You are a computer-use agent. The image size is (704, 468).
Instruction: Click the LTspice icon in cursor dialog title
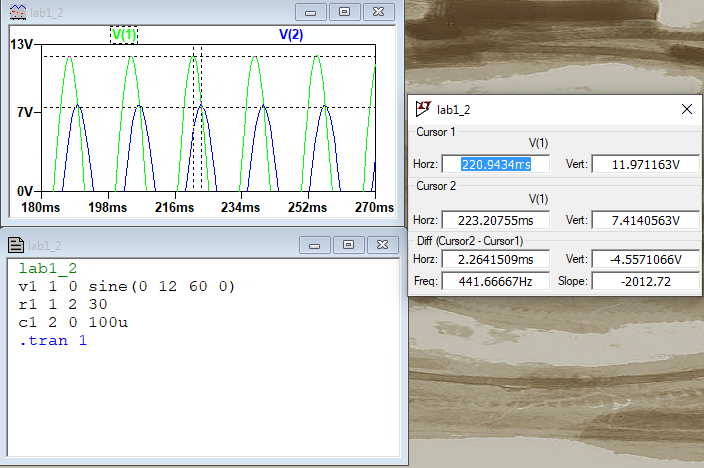(x=423, y=109)
